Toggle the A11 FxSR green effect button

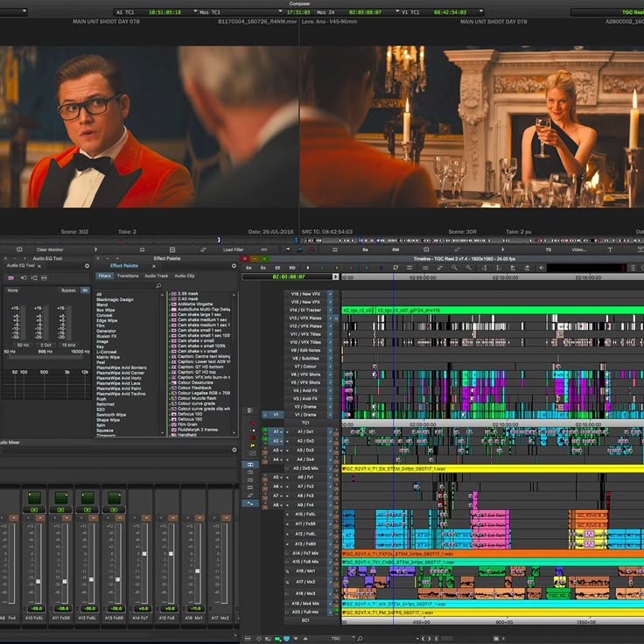tap(60, 510)
